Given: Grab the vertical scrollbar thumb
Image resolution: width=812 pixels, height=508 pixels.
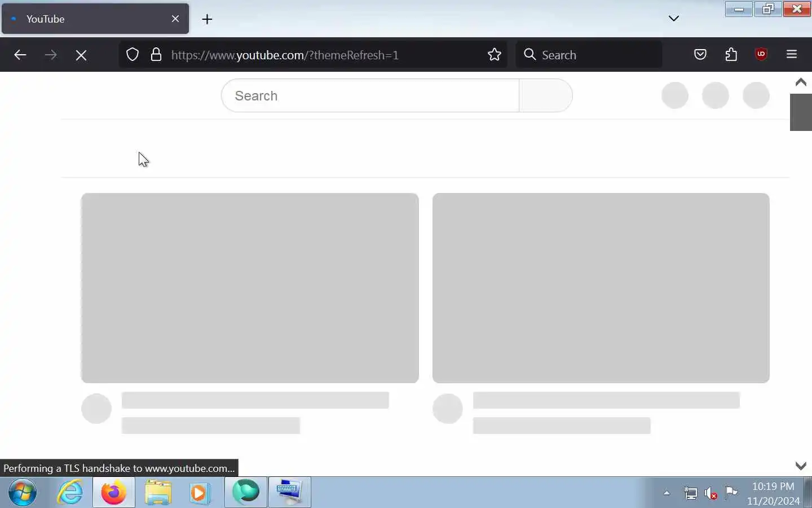Looking at the screenshot, I should [x=801, y=112].
